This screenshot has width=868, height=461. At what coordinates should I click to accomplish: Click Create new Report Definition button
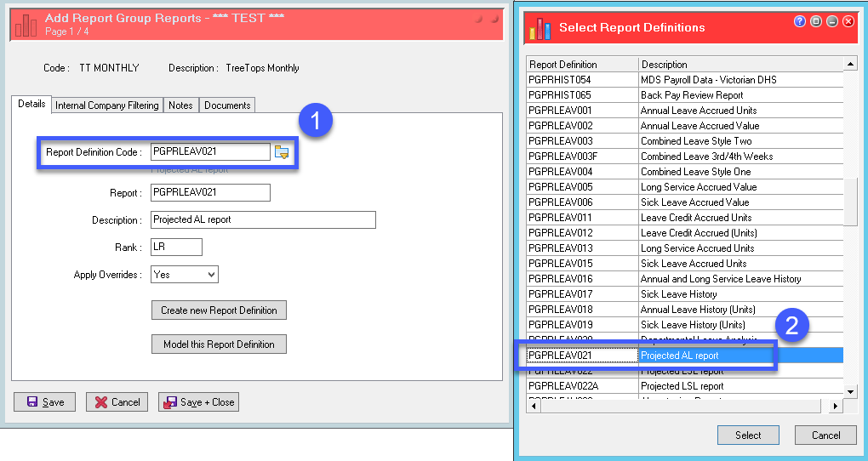[x=219, y=310]
